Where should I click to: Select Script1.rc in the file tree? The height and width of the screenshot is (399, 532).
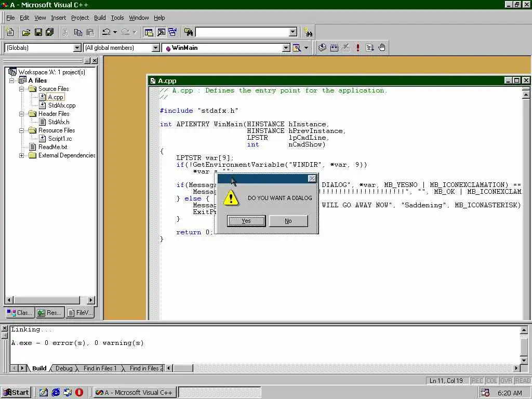pos(60,139)
